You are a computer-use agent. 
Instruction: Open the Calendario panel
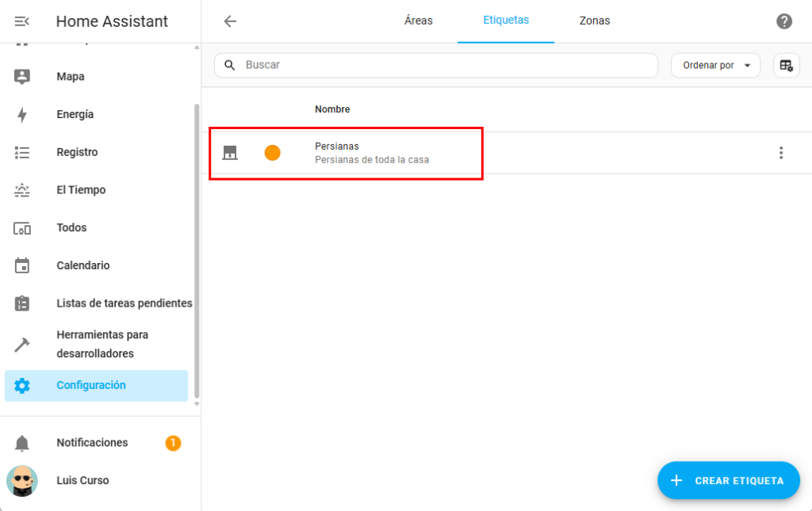point(82,265)
